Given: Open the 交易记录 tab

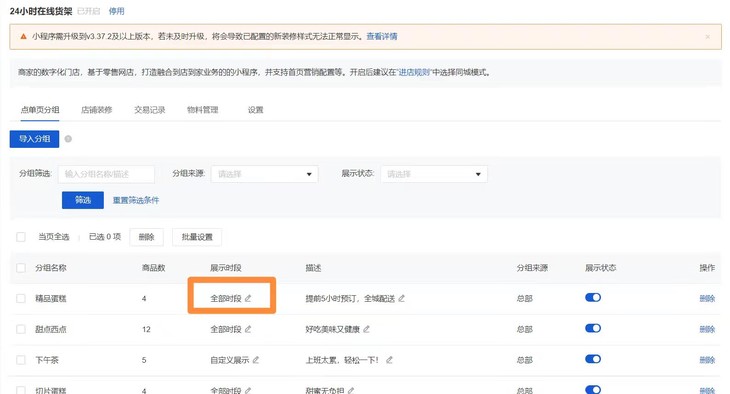Looking at the screenshot, I should point(149,110).
